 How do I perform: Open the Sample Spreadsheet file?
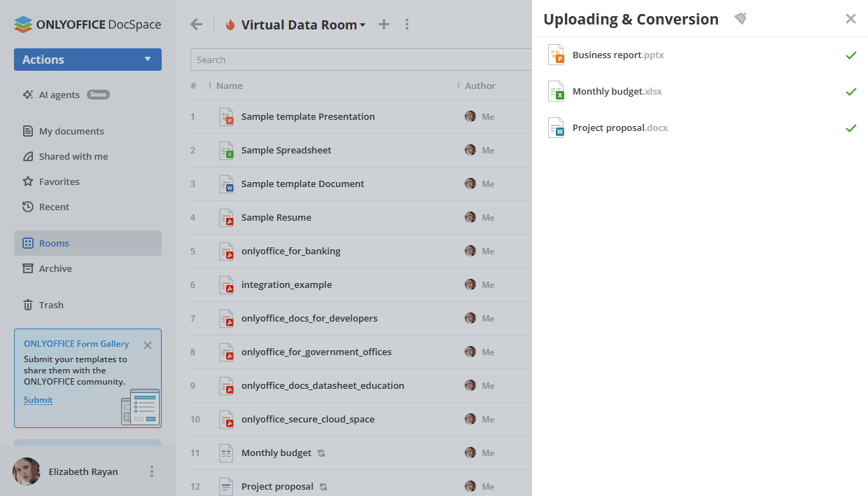[286, 150]
